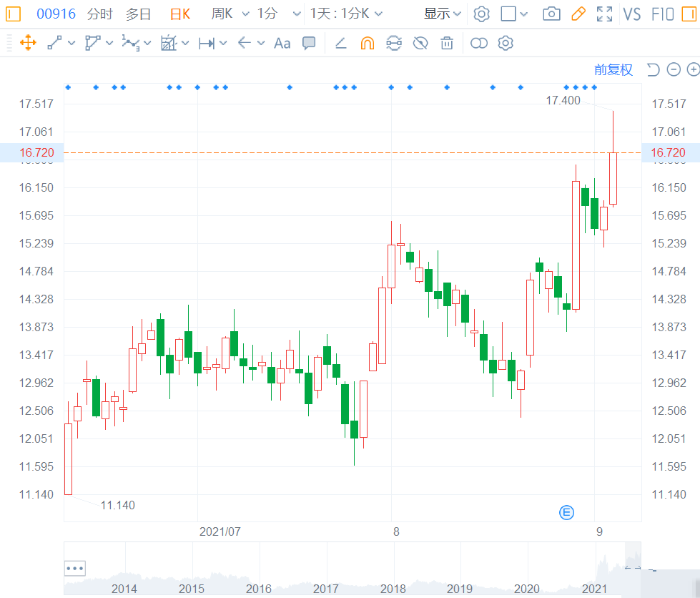This screenshot has height=598, width=700.
Task: Open the 显示 dropdown
Action: [x=442, y=14]
